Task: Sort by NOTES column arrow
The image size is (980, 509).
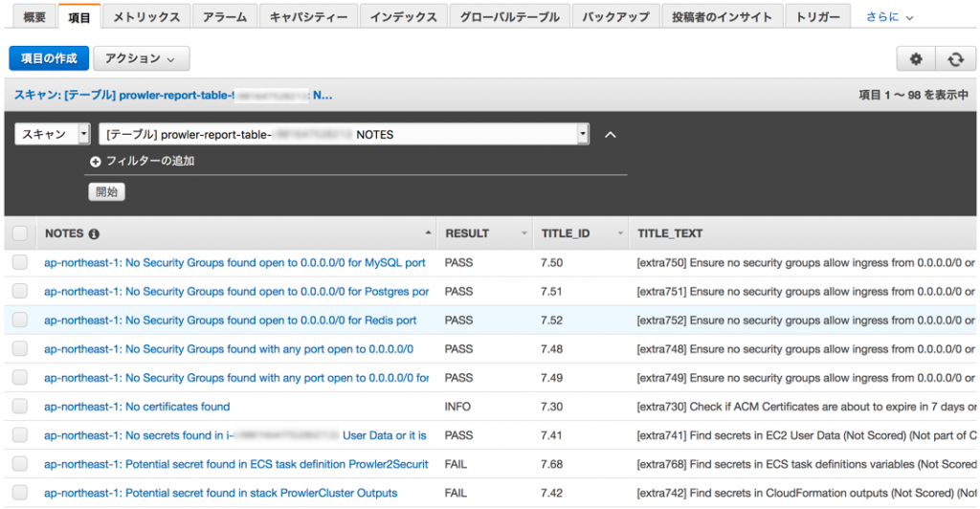Action: coord(428,232)
